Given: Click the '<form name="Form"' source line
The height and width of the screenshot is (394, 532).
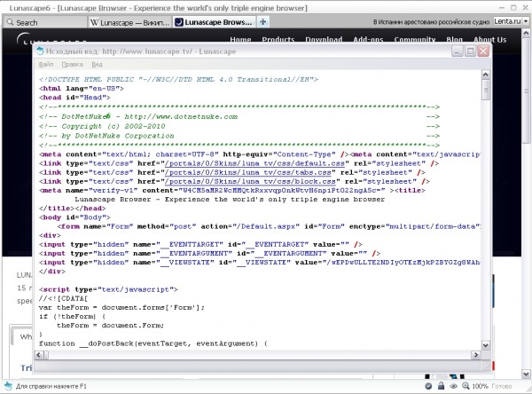Looking at the screenshot, I should coord(269,226).
